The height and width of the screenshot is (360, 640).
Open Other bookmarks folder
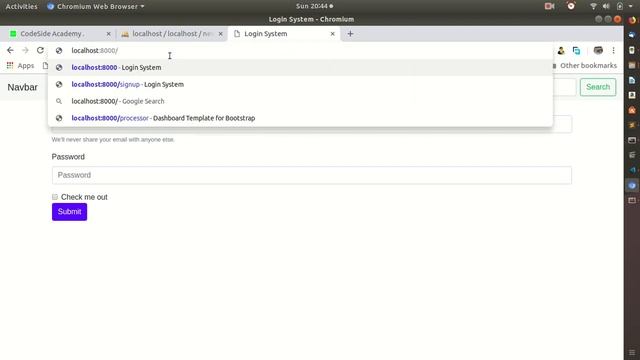click(x=584, y=66)
